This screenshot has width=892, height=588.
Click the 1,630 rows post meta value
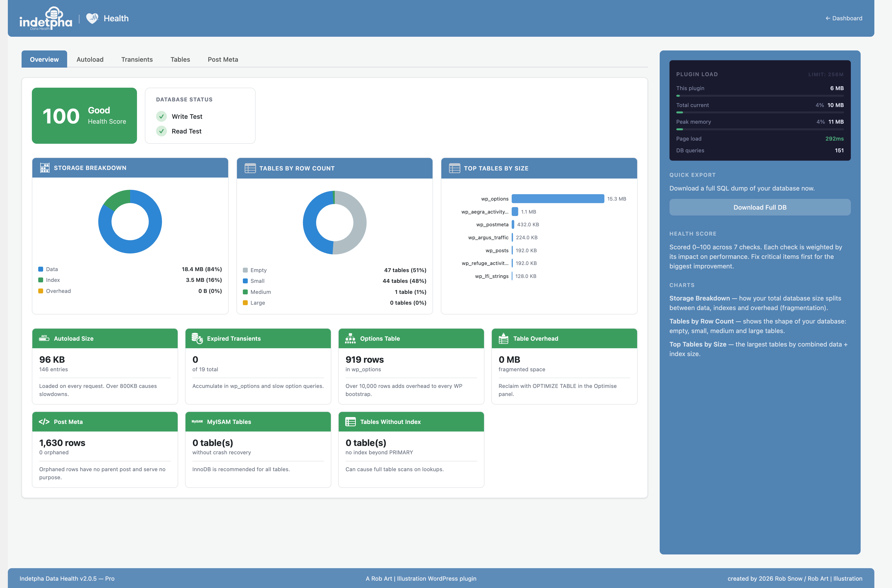pyautogui.click(x=62, y=443)
